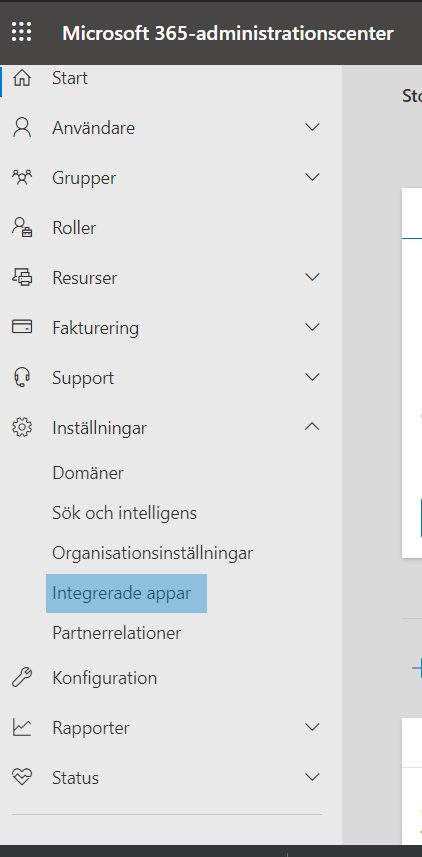Expand the Grupper section chevron

(312, 177)
